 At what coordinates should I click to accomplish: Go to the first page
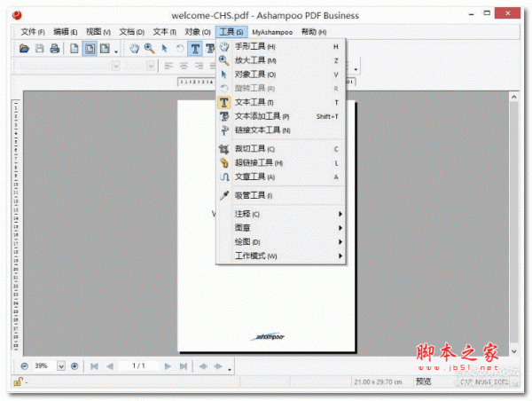click(94, 366)
